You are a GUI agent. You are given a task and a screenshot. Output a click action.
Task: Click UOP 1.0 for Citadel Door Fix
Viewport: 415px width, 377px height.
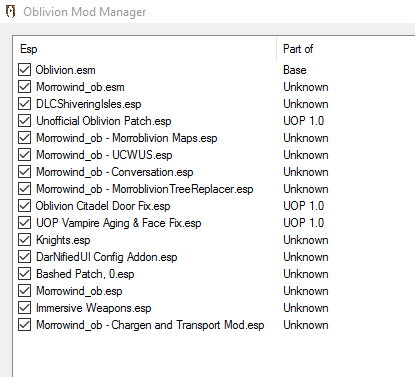[x=304, y=206]
